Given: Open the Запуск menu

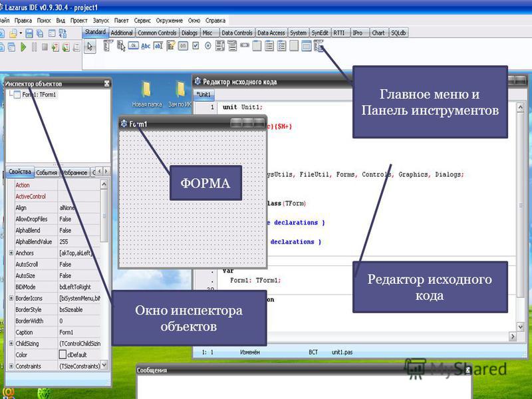Looking at the screenshot, I should (101, 21).
